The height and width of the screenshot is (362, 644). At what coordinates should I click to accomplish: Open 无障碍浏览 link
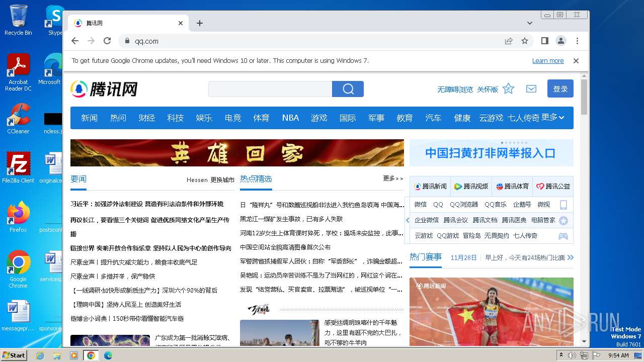pos(455,89)
